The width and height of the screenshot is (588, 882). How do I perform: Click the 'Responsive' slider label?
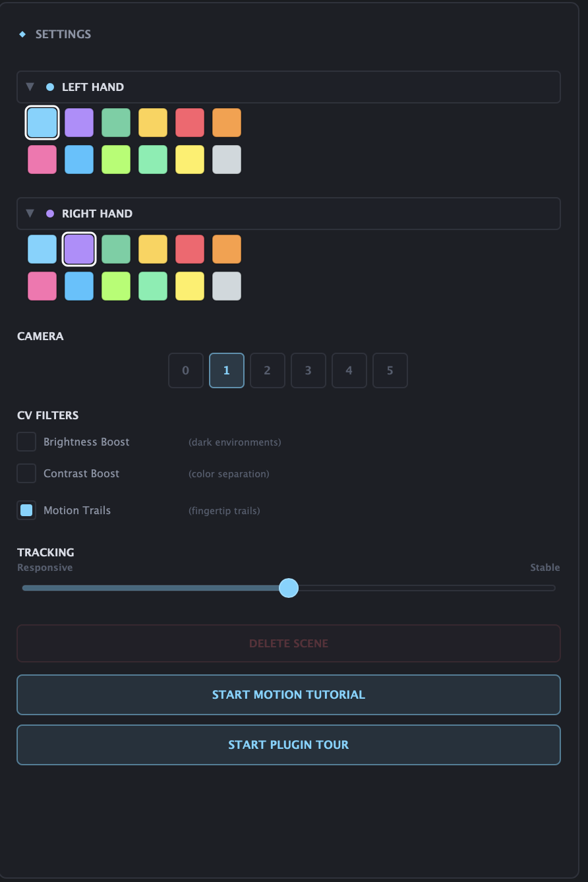[45, 568]
